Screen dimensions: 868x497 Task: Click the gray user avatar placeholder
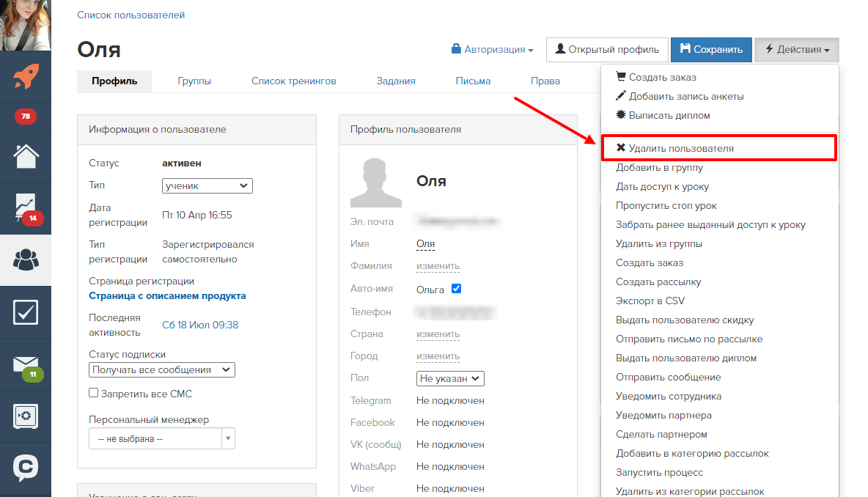(x=376, y=183)
